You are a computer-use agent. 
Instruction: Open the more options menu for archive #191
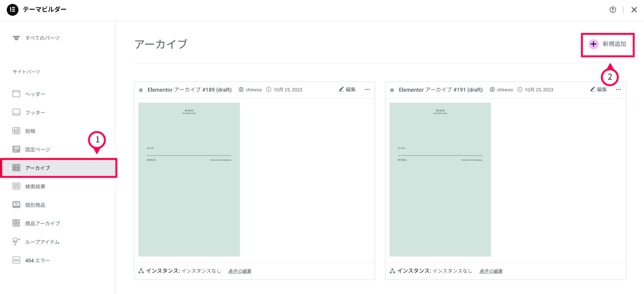[x=618, y=89]
